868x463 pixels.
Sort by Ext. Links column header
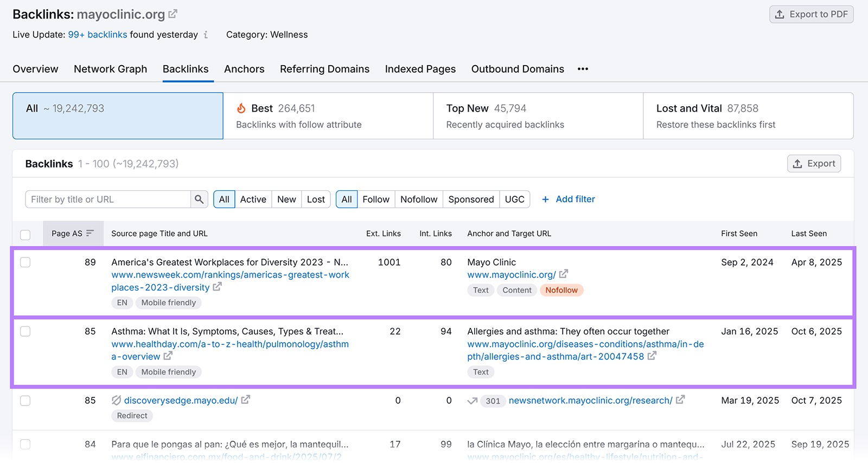click(x=383, y=234)
